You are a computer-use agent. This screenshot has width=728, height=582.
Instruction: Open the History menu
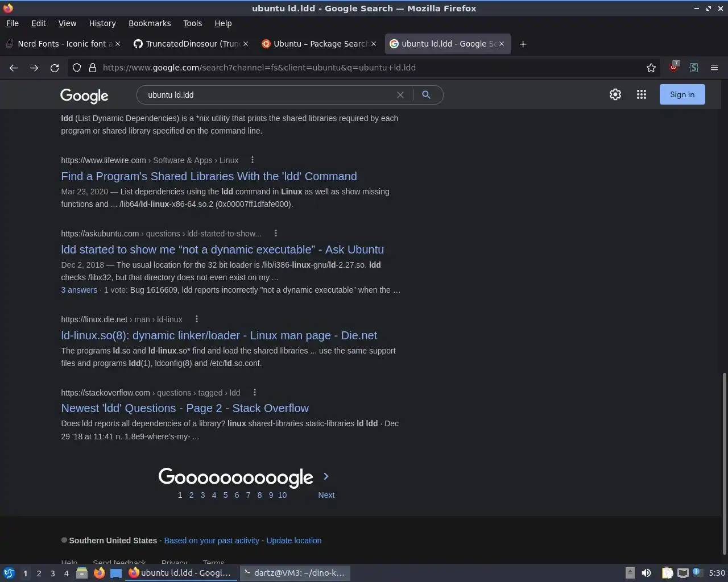pyautogui.click(x=102, y=23)
